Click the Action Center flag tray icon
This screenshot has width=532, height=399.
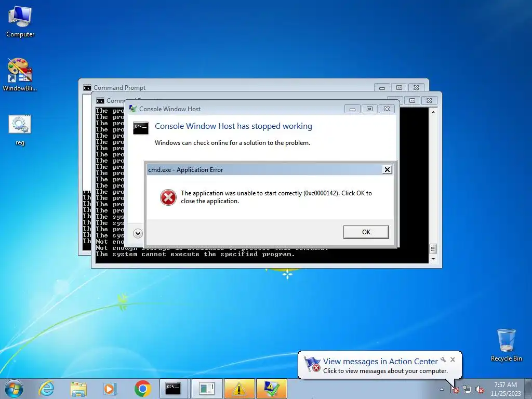pyautogui.click(x=454, y=389)
